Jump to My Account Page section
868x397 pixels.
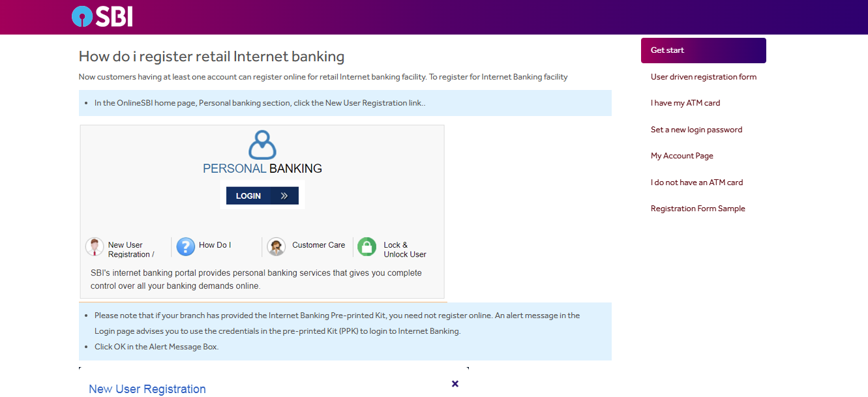click(x=682, y=156)
